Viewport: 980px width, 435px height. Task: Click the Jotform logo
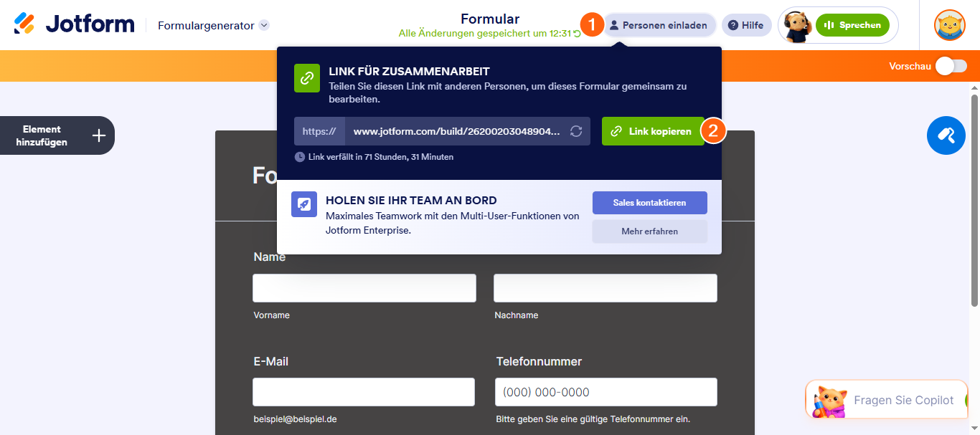(74, 24)
